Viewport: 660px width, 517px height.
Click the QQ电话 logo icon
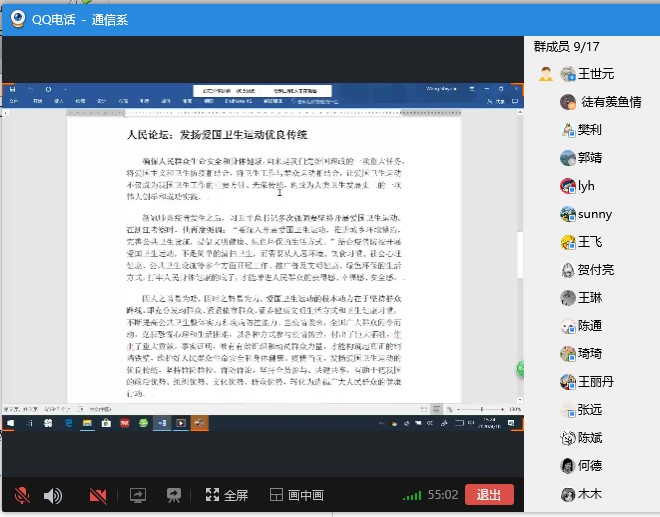click(18, 17)
